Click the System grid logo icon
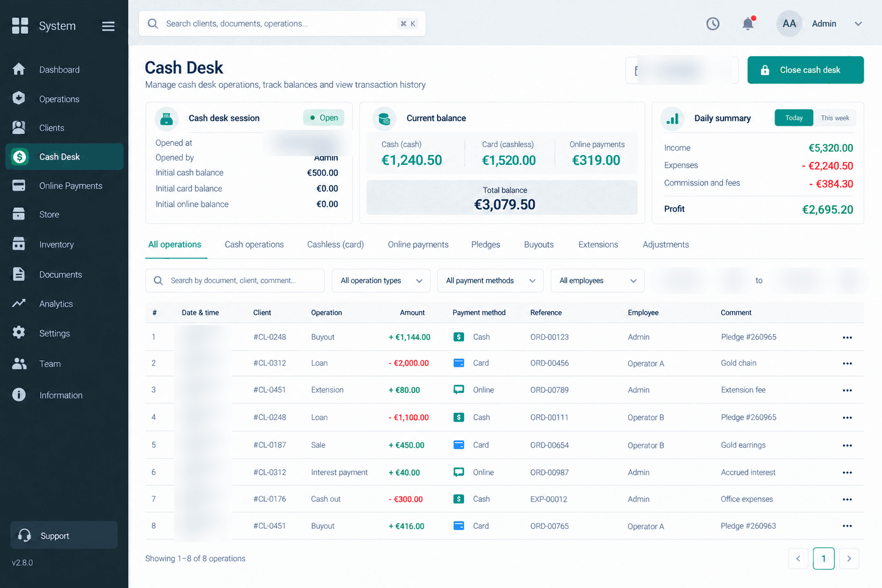Screen dimensions: 882x588 click(20, 26)
